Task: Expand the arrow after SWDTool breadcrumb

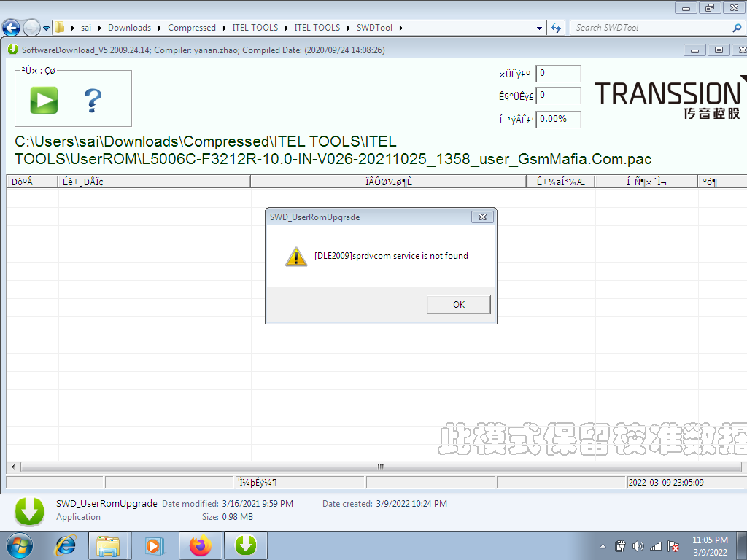Action: point(400,28)
